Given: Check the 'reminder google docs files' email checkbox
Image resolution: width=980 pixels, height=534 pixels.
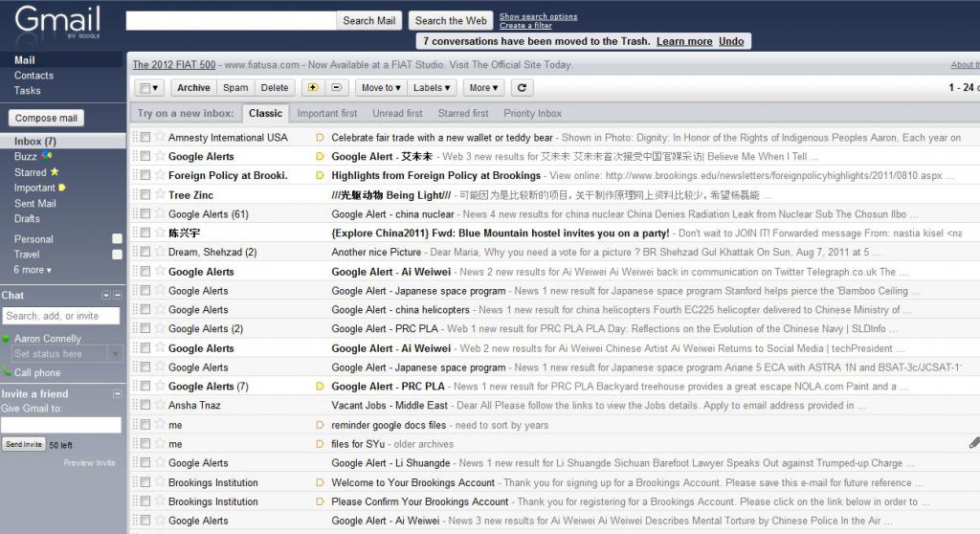Looking at the screenshot, I should 145,424.
